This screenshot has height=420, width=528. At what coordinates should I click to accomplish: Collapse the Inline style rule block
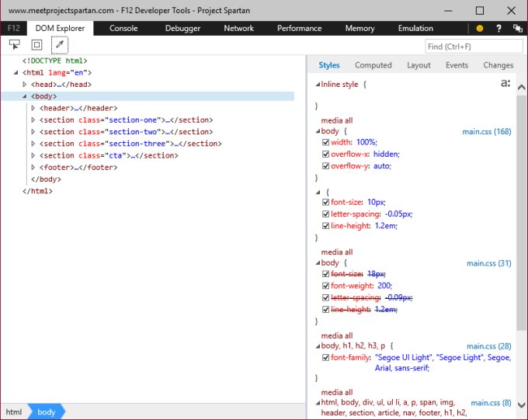318,85
